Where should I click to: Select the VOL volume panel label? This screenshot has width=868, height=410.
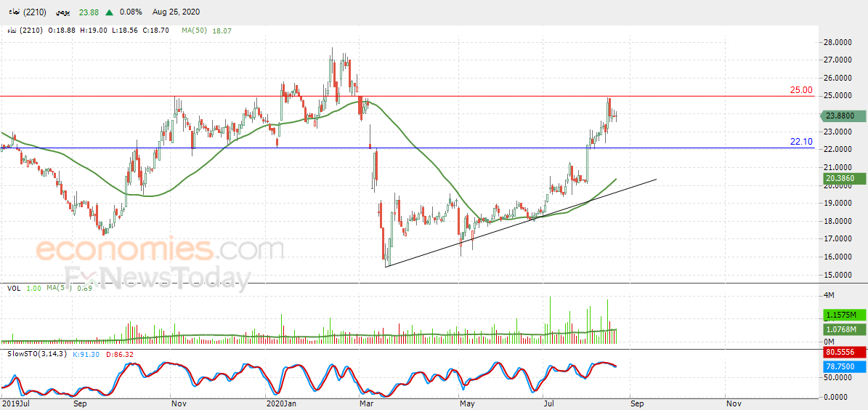click(13, 288)
